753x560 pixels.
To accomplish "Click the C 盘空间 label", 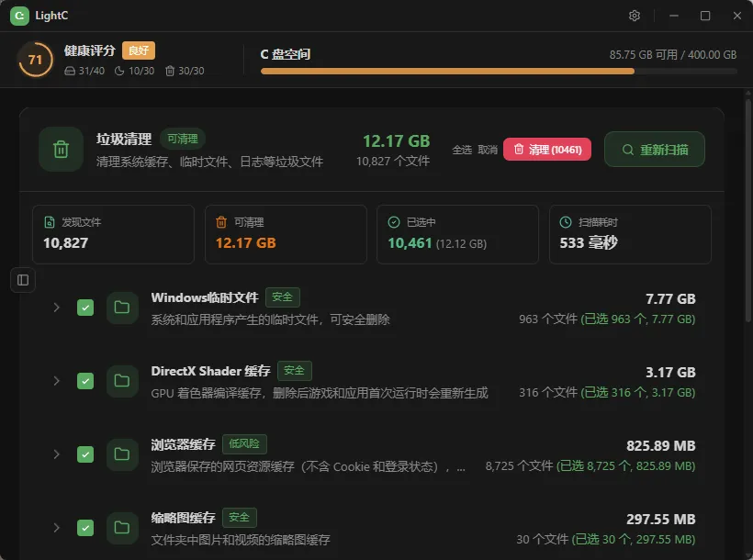I will pyautogui.click(x=286, y=54).
